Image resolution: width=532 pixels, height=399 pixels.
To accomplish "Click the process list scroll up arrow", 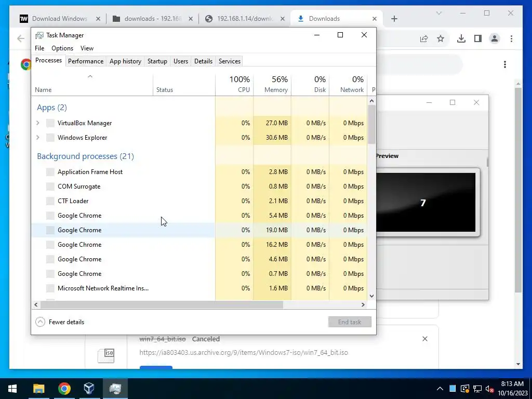I will coord(371,100).
